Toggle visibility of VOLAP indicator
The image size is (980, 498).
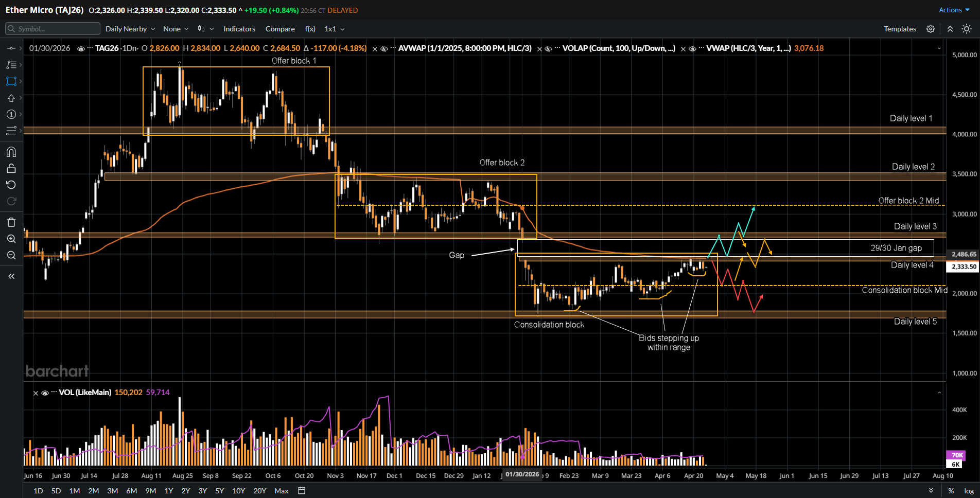[x=548, y=49]
